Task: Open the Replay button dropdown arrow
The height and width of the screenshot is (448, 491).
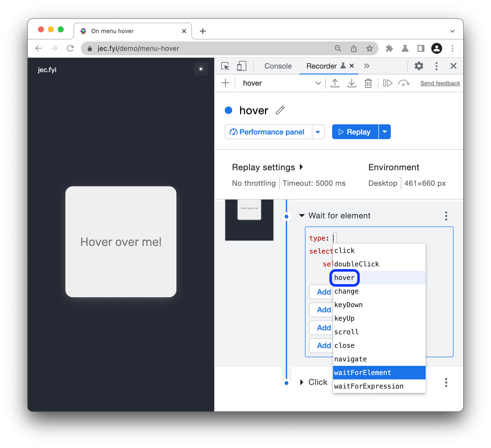Action: (385, 132)
